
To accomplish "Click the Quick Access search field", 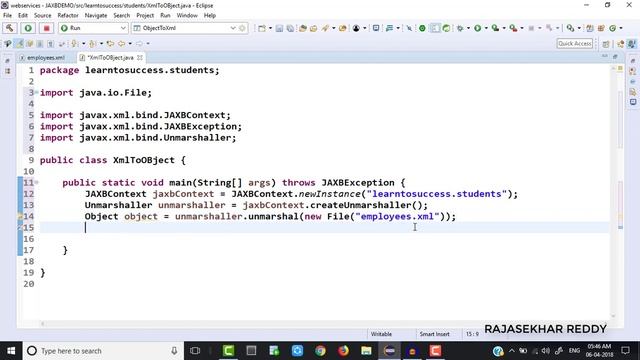I will (x=574, y=43).
